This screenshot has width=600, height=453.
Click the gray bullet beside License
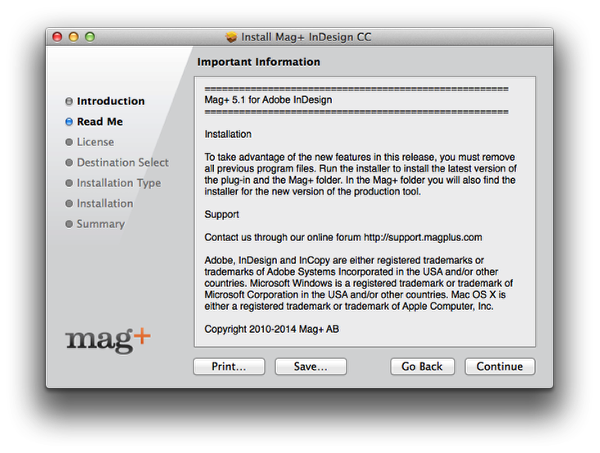[69, 142]
